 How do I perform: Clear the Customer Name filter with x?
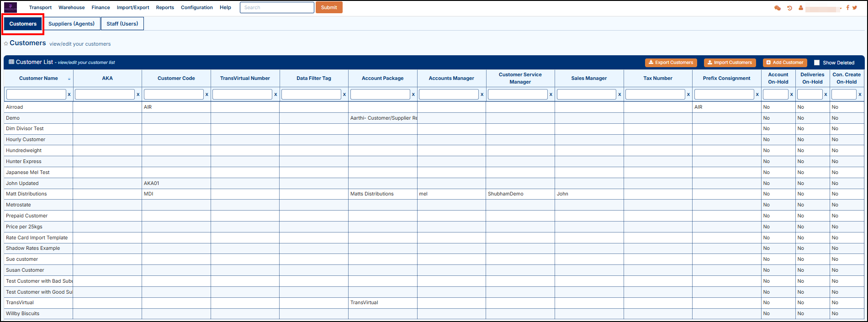69,95
